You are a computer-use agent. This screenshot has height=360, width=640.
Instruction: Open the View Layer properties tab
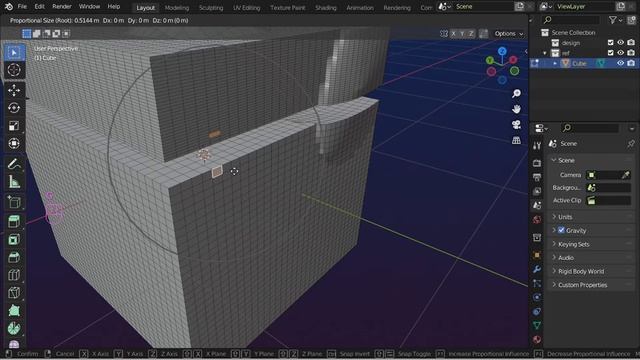(x=537, y=191)
